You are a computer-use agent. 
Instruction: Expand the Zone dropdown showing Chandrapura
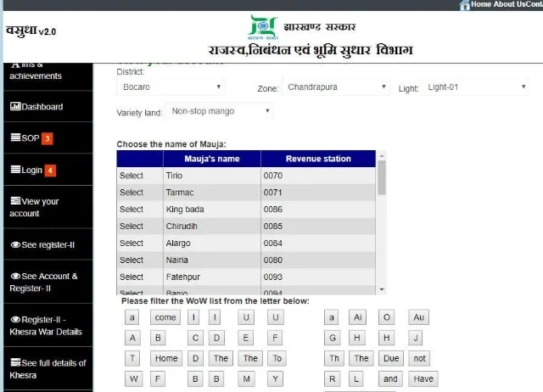click(335, 87)
